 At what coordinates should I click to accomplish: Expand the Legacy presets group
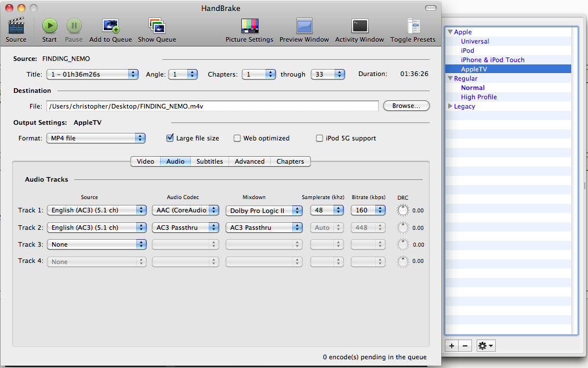point(451,106)
